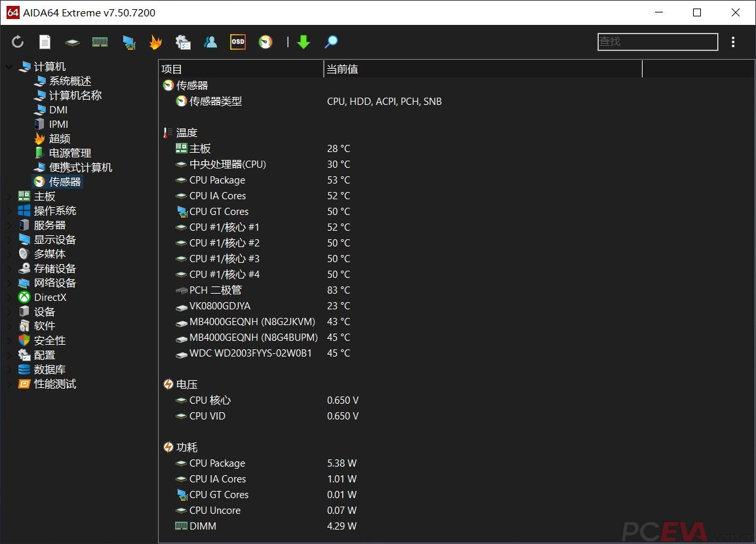Select 超频 in the tree
This screenshot has height=544, width=756.
point(60,139)
